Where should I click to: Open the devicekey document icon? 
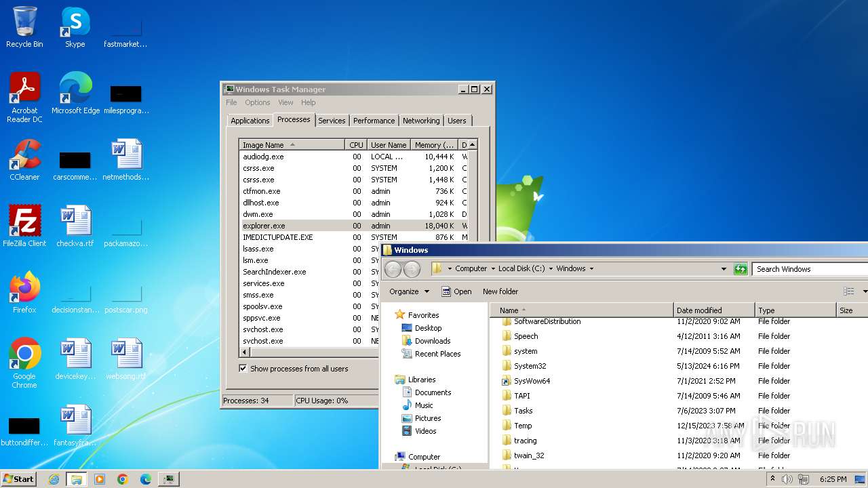tap(75, 359)
